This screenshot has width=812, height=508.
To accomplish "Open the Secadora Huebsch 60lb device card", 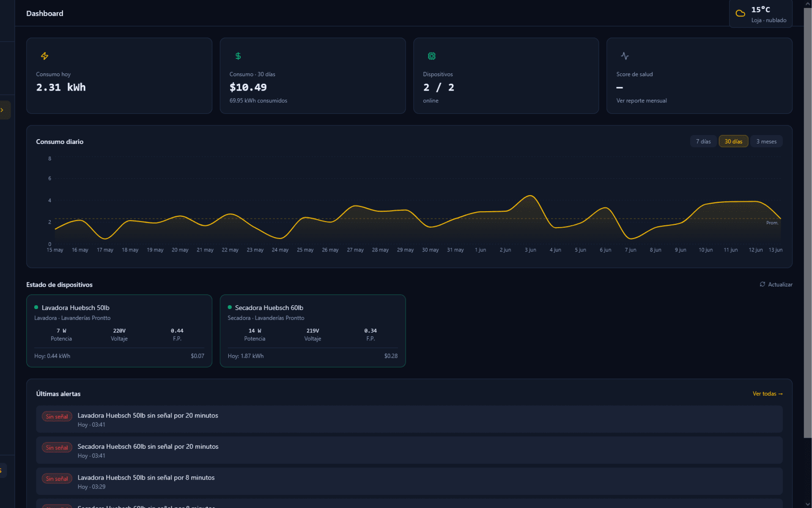I will click(x=313, y=331).
